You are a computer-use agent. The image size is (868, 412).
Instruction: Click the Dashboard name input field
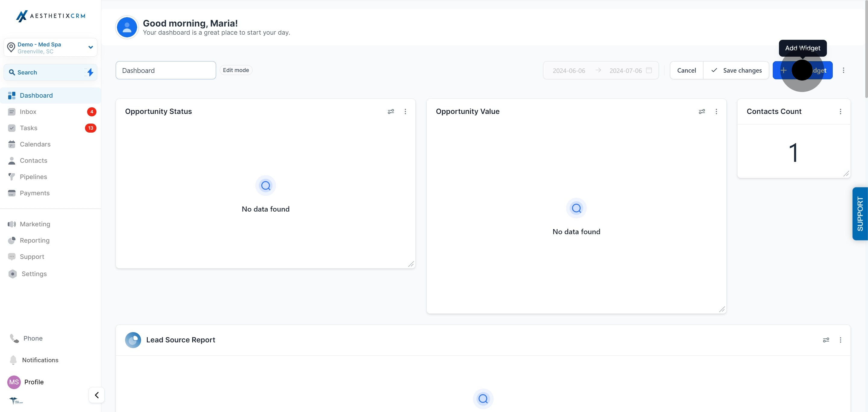pyautogui.click(x=165, y=71)
